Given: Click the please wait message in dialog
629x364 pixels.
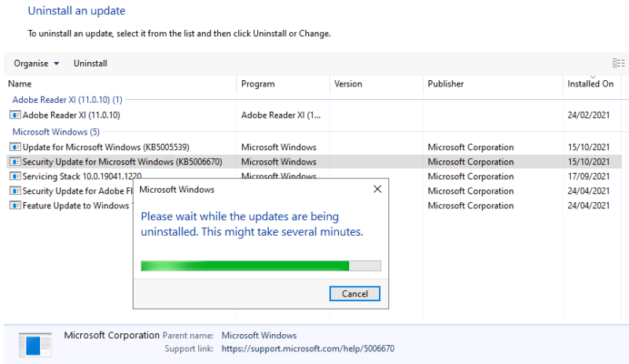Looking at the screenshot, I should coord(252,224).
